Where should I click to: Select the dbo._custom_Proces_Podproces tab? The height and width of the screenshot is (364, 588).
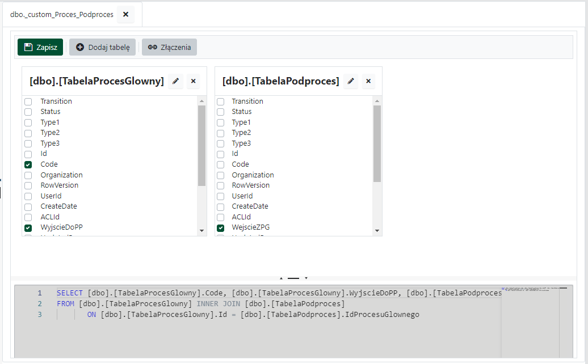[x=61, y=14]
